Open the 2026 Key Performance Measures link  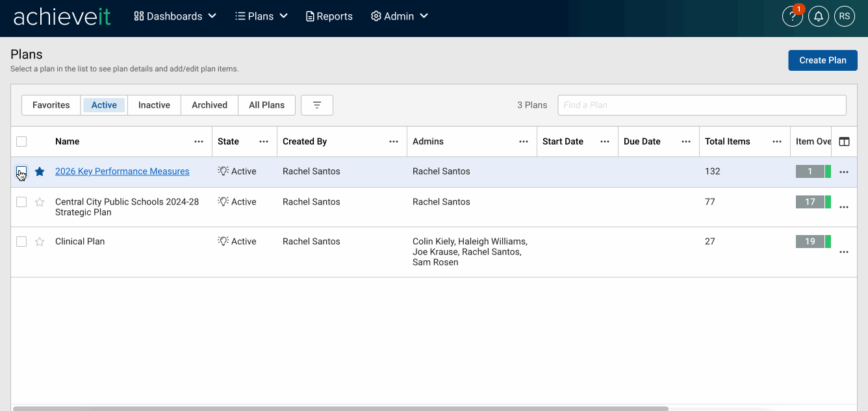(122, 171)
